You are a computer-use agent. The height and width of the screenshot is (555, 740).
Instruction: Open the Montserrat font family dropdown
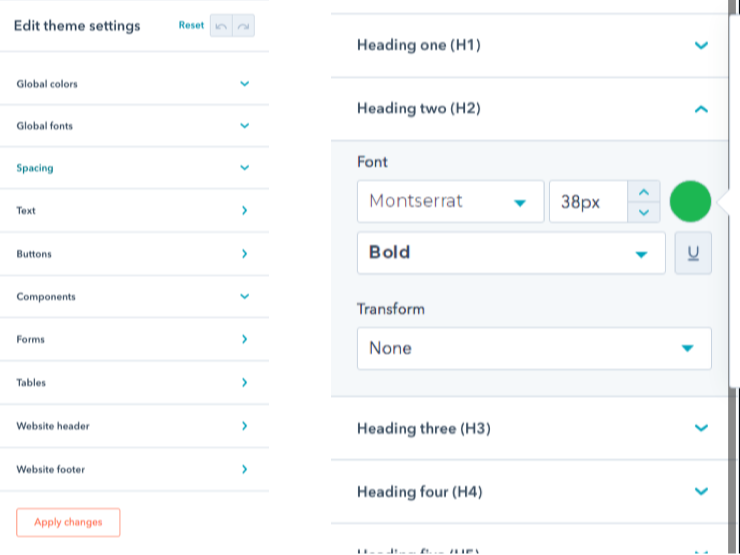click(x=451, y=202)
